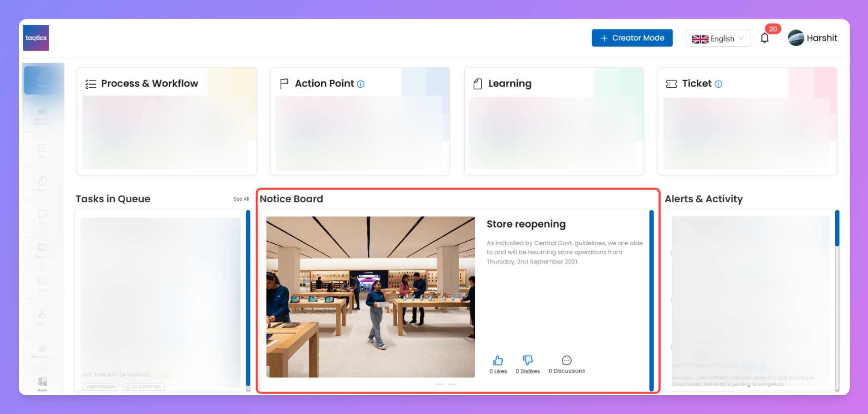Click the Ticket card icon

coord(671,84)
